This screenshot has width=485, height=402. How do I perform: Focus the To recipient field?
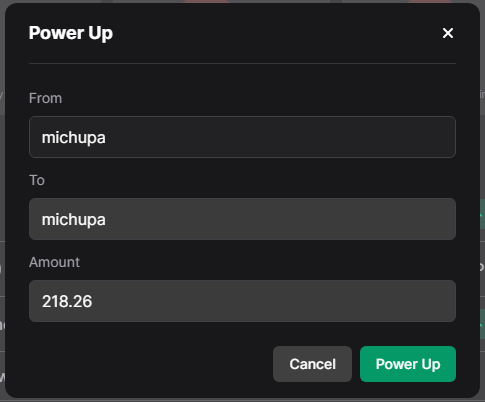[x=242, y=219]
